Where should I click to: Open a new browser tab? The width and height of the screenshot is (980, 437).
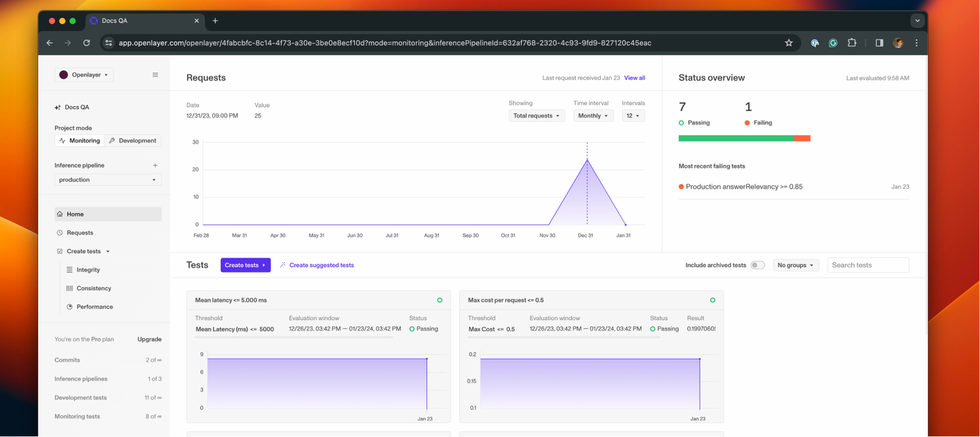point(215,21)
